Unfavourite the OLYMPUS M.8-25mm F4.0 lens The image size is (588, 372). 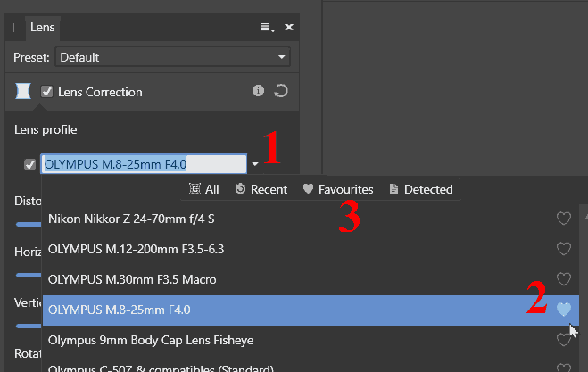[x=563, y=310]
